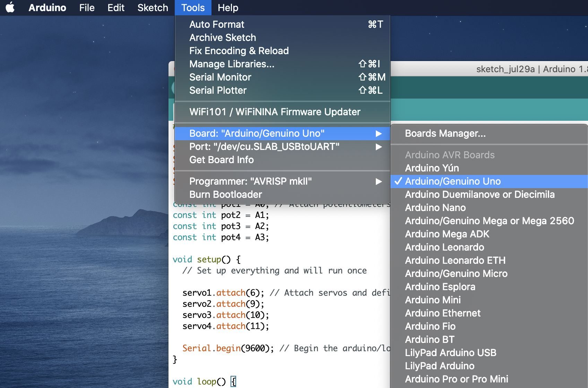Screen dimensions: 588x388
Task: Open WiFi101 / WiFiNINA Firmware Updater
Action: pyautogui.click(x=275, y=112)
